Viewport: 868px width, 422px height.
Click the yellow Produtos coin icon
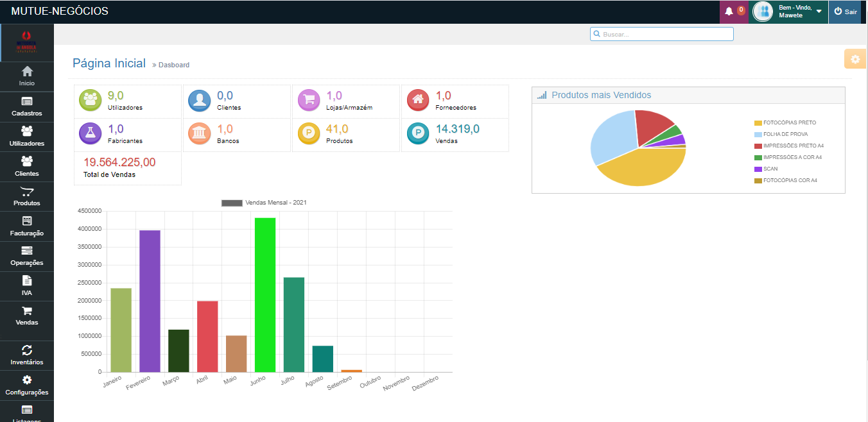click(x=309, y=133)
